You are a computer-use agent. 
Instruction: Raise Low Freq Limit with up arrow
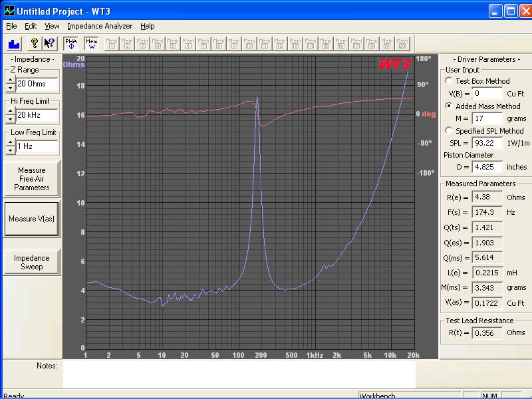click(11, 142)
